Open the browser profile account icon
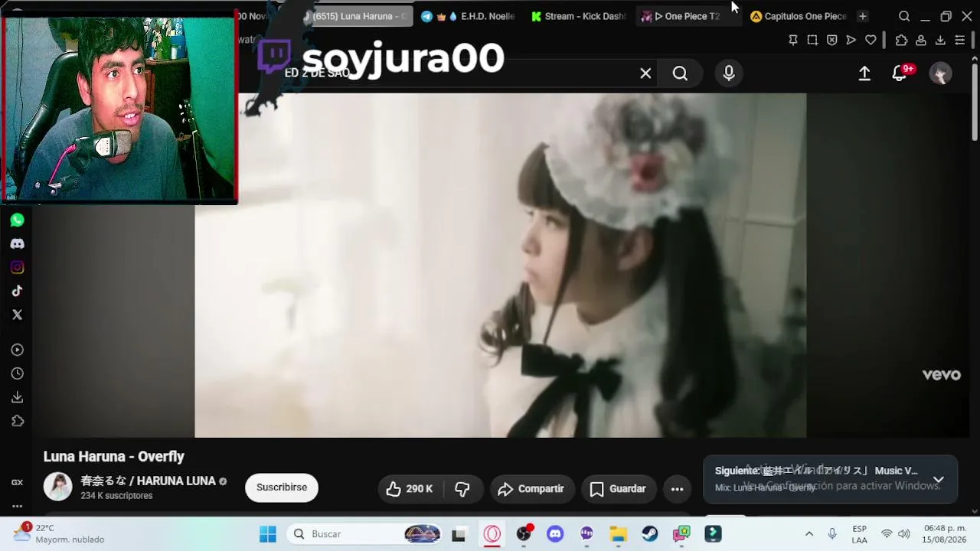980x551 pixels. pyautogui.click(x=921, y=40)
